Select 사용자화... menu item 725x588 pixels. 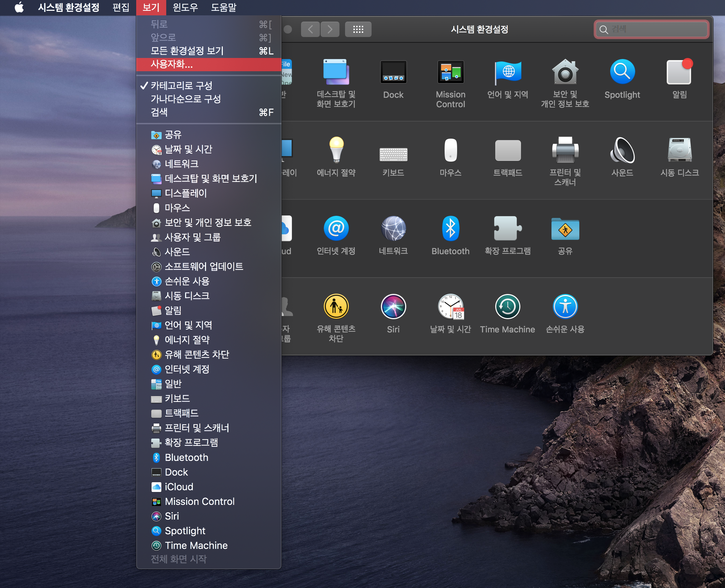point(172,64)
